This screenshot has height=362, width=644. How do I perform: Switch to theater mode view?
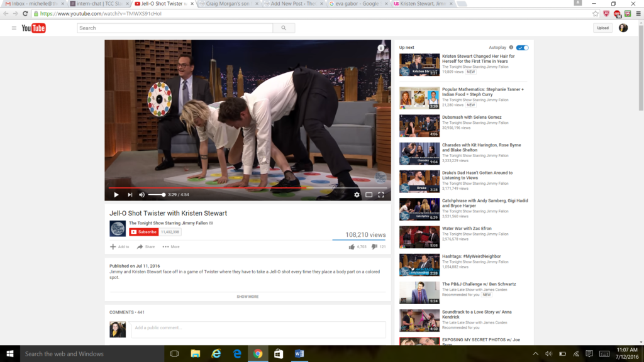369,195
